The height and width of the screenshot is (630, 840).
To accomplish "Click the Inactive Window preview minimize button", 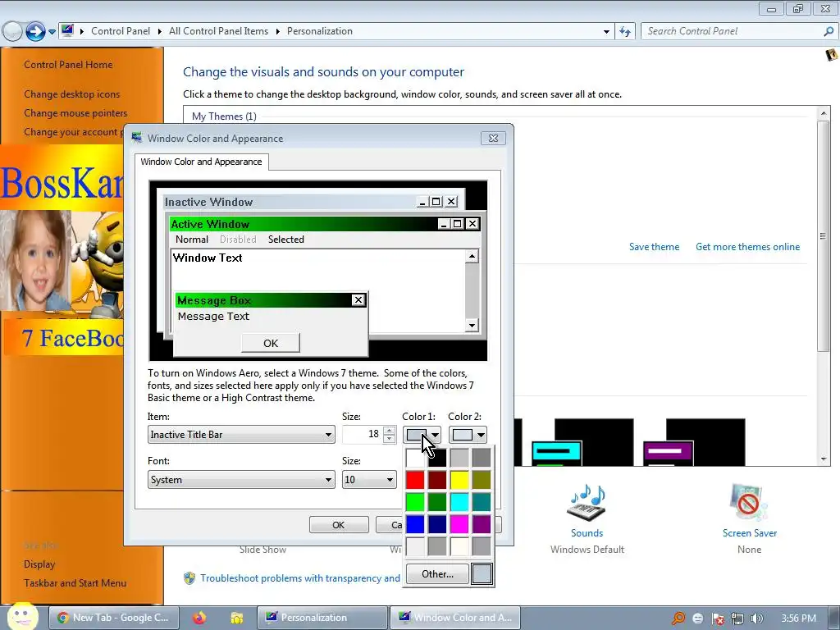I will tap(422, 202).
